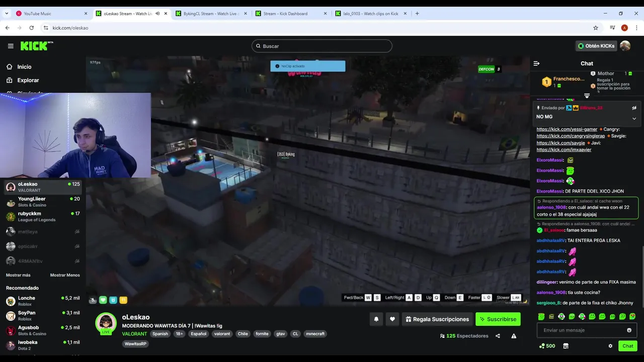Open rubyckkm channel in sidebar

[43, 217]
